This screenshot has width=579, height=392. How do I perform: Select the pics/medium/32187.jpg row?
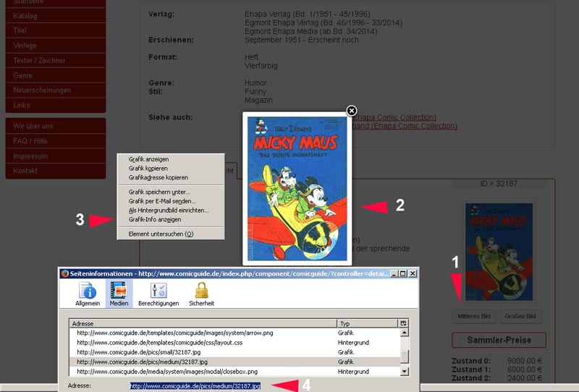[x=234, y=362]
